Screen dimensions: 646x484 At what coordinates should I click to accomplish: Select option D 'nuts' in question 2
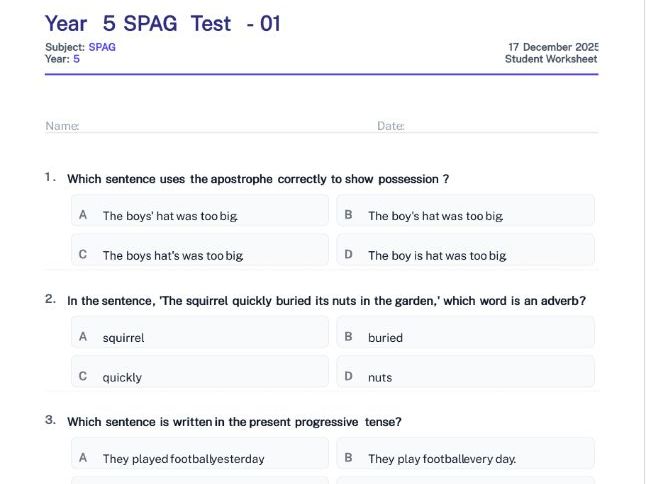(x=465, y=377)
